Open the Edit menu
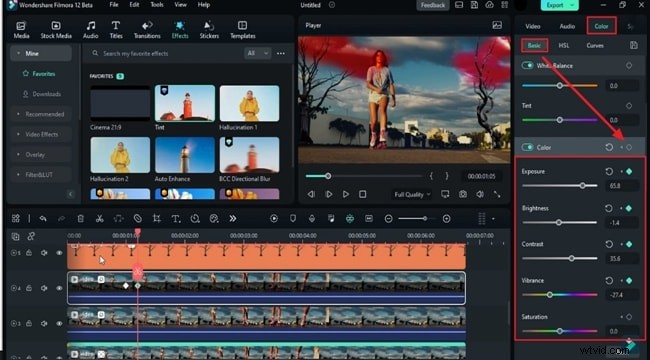The height and width of the screenshot is (360, 650). (134, 5)
